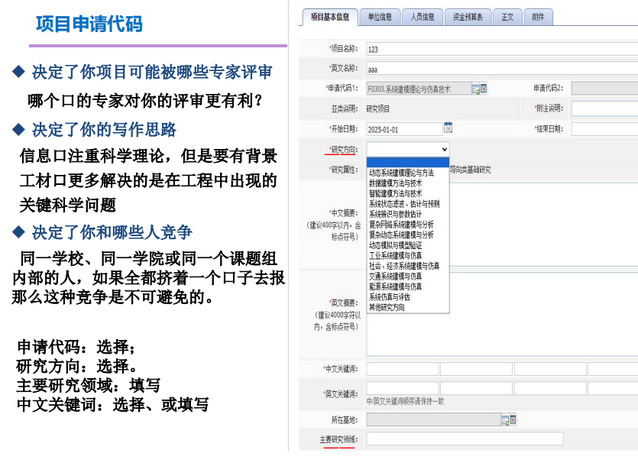
Task: Focus the 英文名称 text field
Action: pos(500,68)
